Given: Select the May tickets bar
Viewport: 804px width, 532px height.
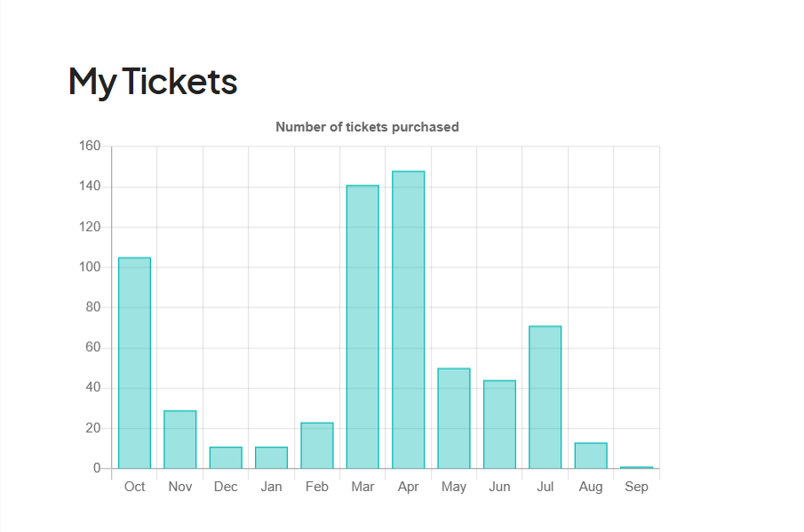Looking at the screenshot, I should click(454, 418).
